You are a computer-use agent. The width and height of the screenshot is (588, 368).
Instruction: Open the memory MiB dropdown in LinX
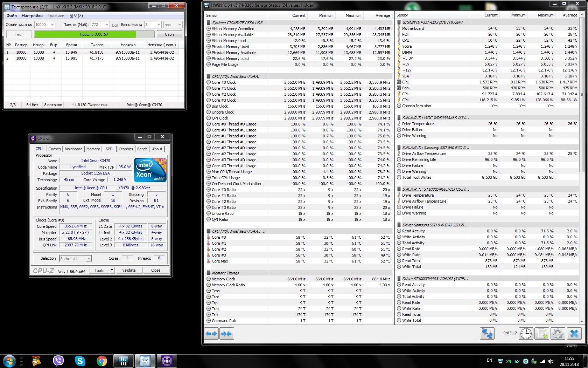tap(107, 25)
